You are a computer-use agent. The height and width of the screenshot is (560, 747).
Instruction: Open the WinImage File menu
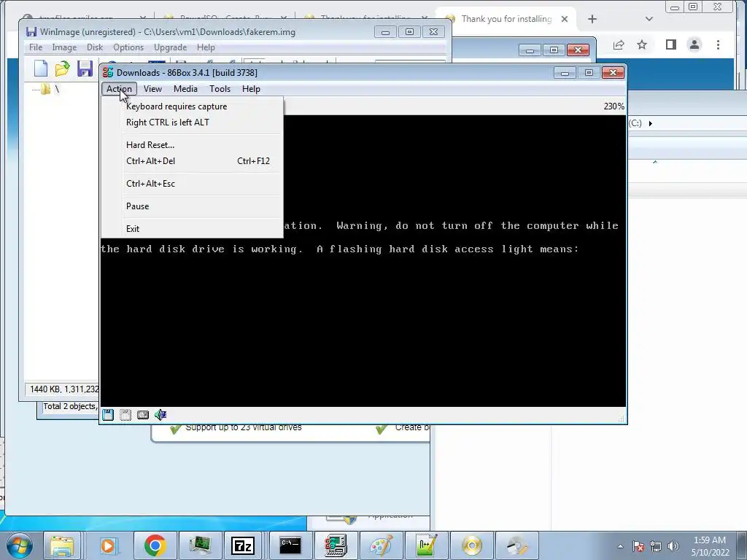[36, 47]
